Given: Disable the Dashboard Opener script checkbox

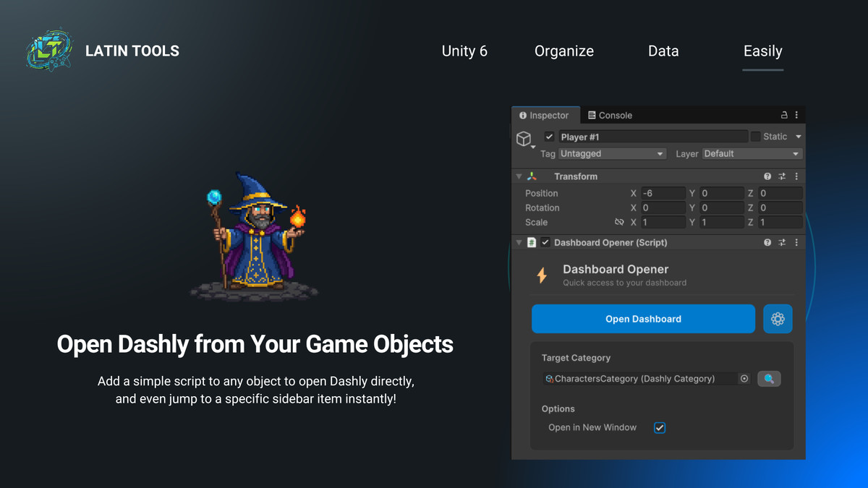Looking at the screenshot, I should [x=545, y=242].
